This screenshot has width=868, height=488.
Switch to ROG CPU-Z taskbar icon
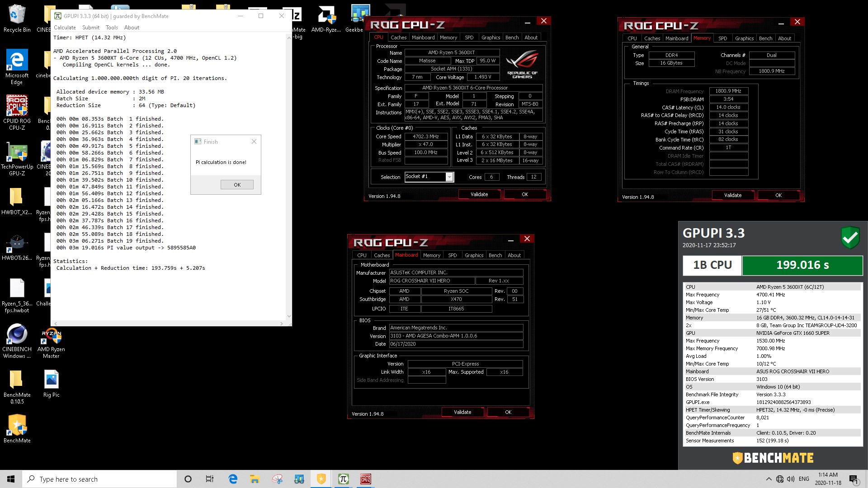coord(365,479)
